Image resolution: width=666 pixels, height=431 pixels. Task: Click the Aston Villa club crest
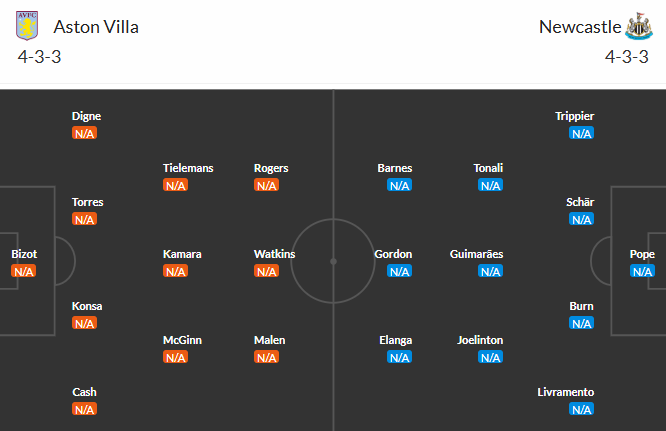coord(30,27)
